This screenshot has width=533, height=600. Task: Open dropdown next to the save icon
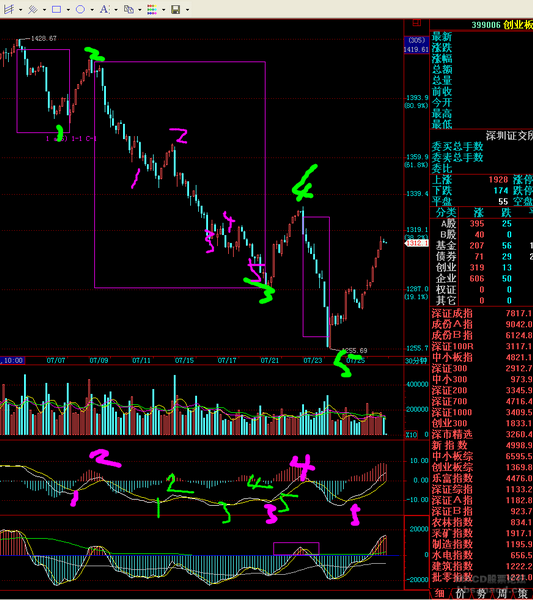tap(187, 10)
